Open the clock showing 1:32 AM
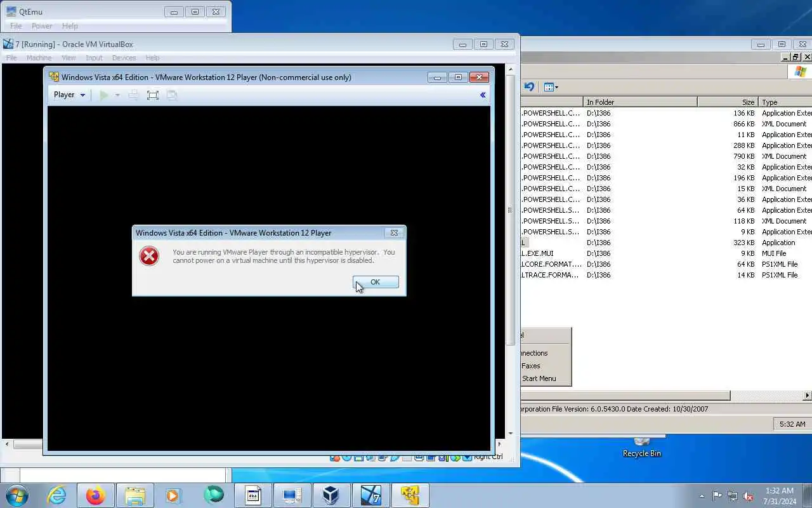 click(780, 496)
